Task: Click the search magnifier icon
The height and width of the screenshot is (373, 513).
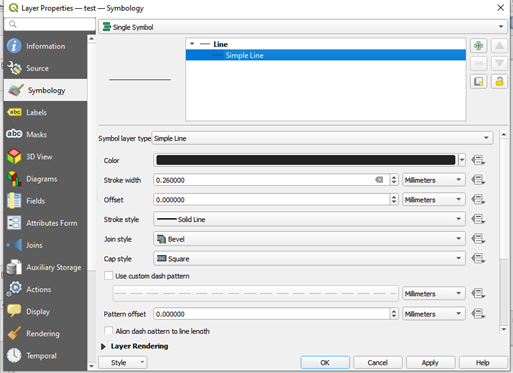Action: click(13, 24)
